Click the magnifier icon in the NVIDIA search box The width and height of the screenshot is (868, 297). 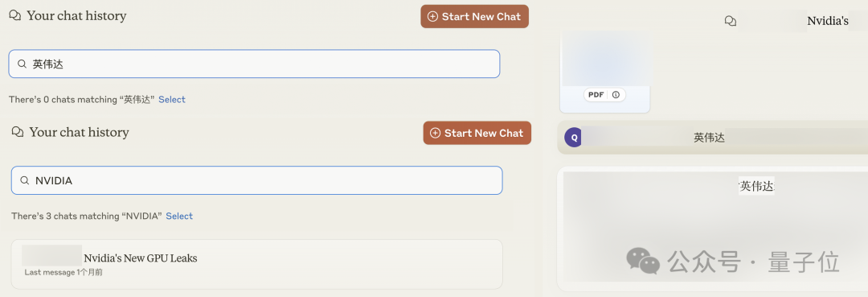tap(25, 180)
